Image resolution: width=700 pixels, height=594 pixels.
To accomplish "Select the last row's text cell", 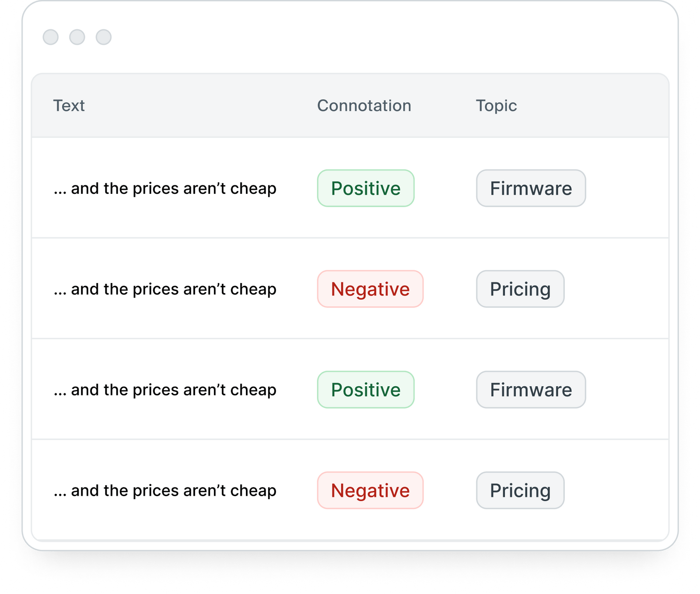I will [x=165, y=490].
